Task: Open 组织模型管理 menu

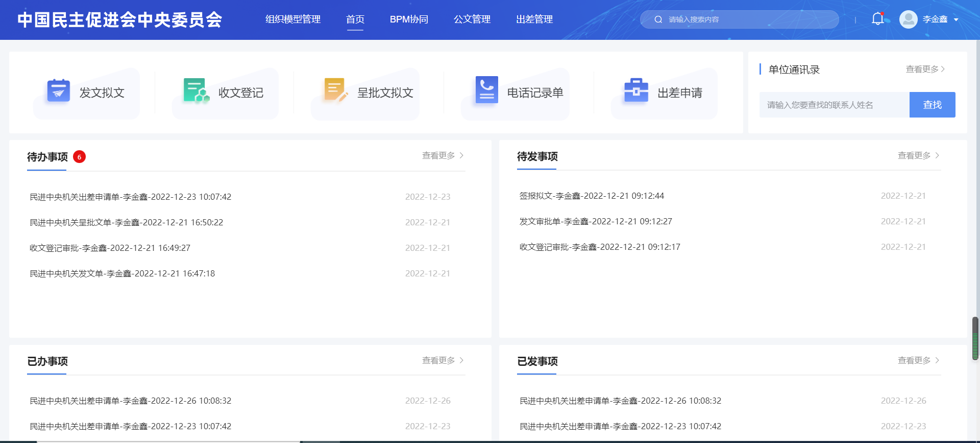Action: coord(293,19)
